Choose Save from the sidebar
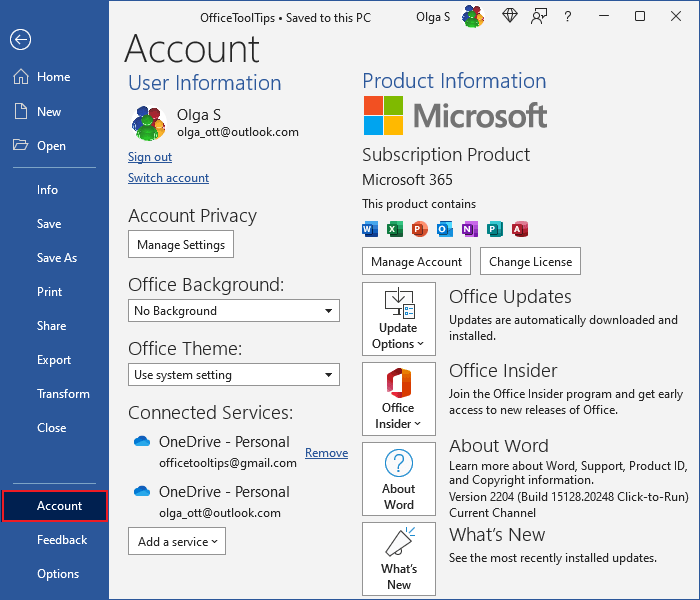Screen dimensions: 700x600 49,224
